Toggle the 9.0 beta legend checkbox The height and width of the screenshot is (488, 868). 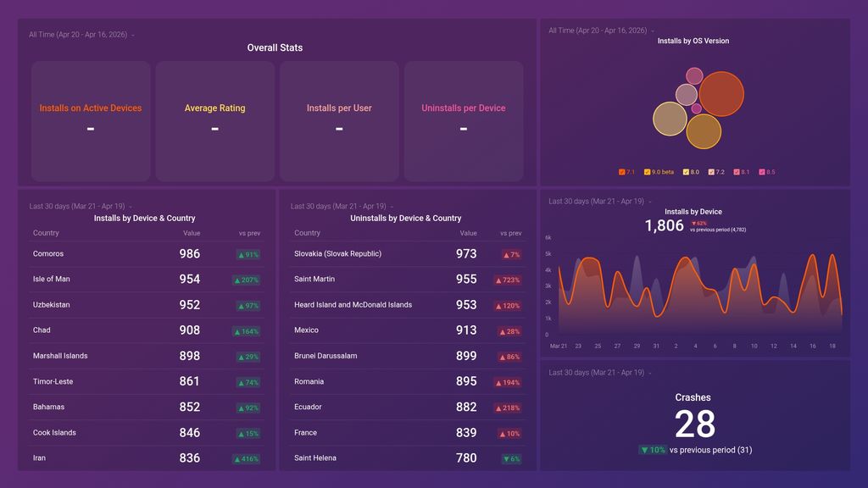click(647, 171)
